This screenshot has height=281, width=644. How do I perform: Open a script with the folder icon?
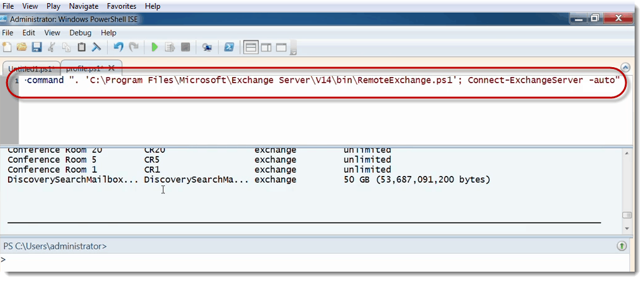click(x=21, y=48)
